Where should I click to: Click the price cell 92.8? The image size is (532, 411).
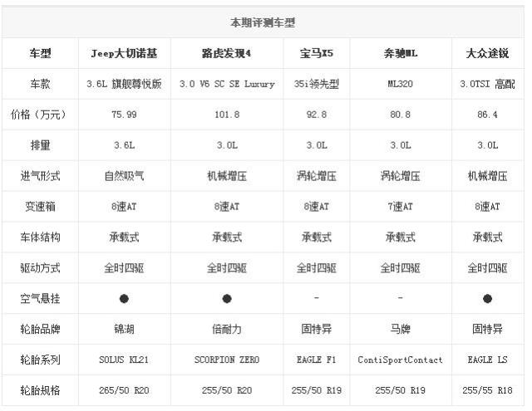[x=316, y=115]
